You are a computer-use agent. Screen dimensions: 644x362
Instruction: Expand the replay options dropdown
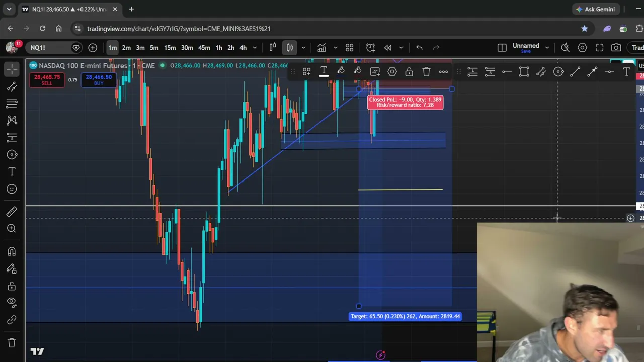[x=401, y=48]
